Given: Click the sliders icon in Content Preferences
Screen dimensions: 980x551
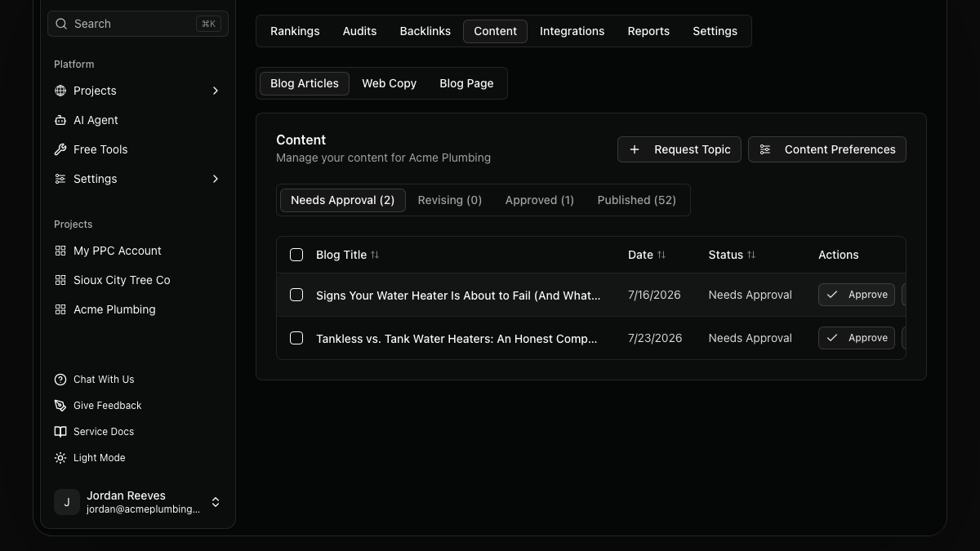Looking at the screenshot, I should [x=765, y=149].
